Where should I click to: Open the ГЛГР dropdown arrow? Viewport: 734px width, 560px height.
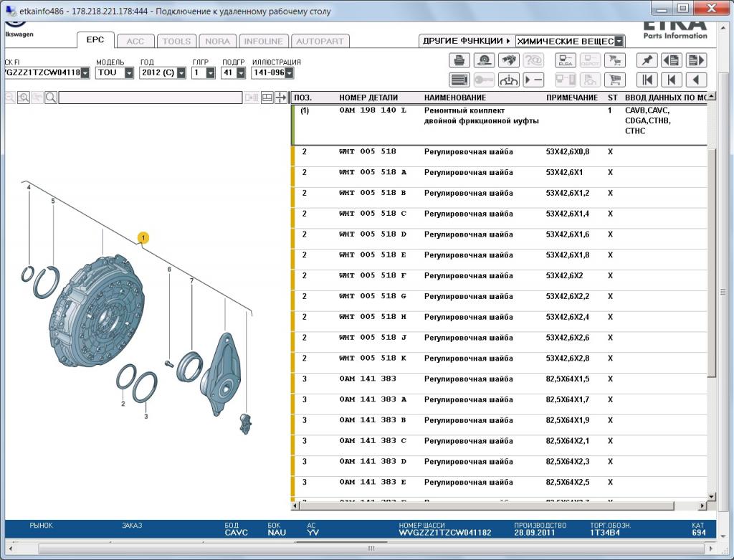[x=211, y=73]
